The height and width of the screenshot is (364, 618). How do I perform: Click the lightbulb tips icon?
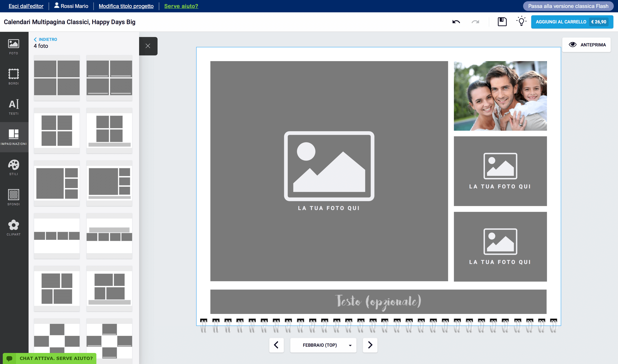point(521,21)
